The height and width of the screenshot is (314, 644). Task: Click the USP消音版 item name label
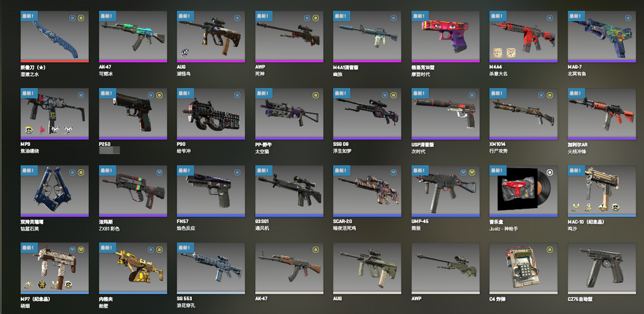[423, 144]
